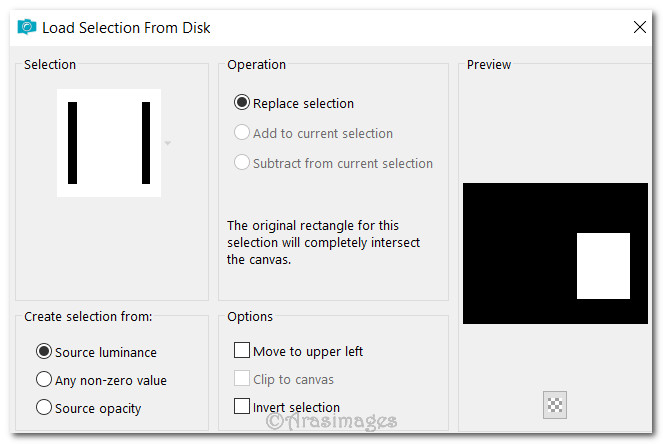Click the selection file thumbnail
The image size is (663, 444).
[109, 143]
